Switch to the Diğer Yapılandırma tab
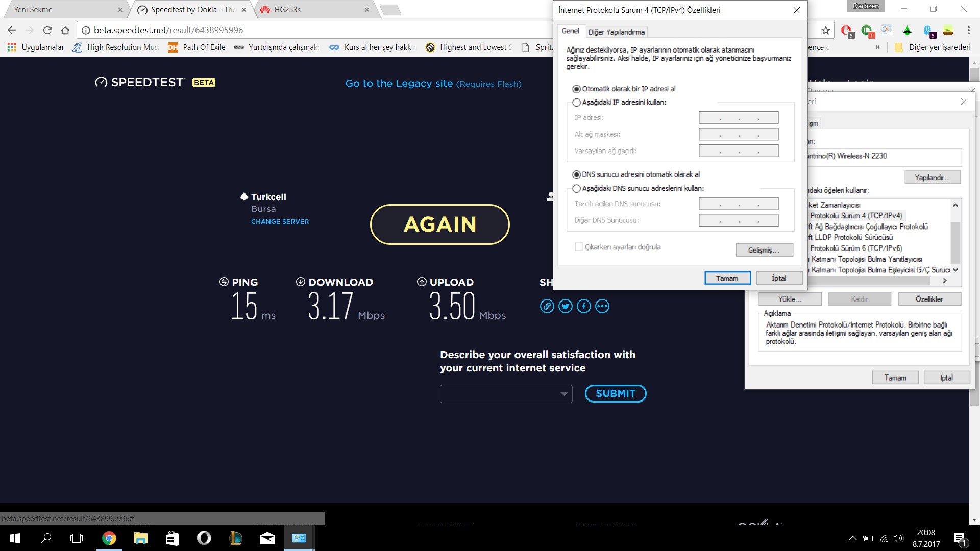Image resolution: width=980 pixels, height=551 pixels. click(616, 32)
